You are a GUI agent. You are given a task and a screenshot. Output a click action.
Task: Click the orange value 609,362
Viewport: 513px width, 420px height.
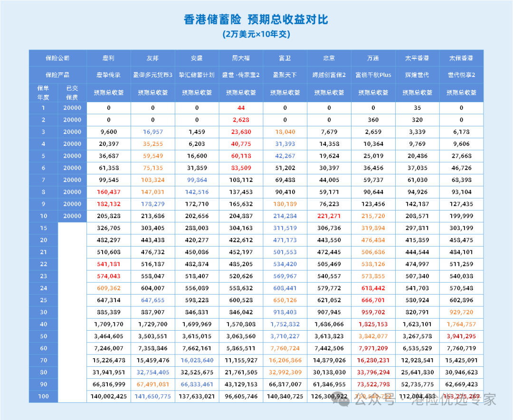coord(109,288)
